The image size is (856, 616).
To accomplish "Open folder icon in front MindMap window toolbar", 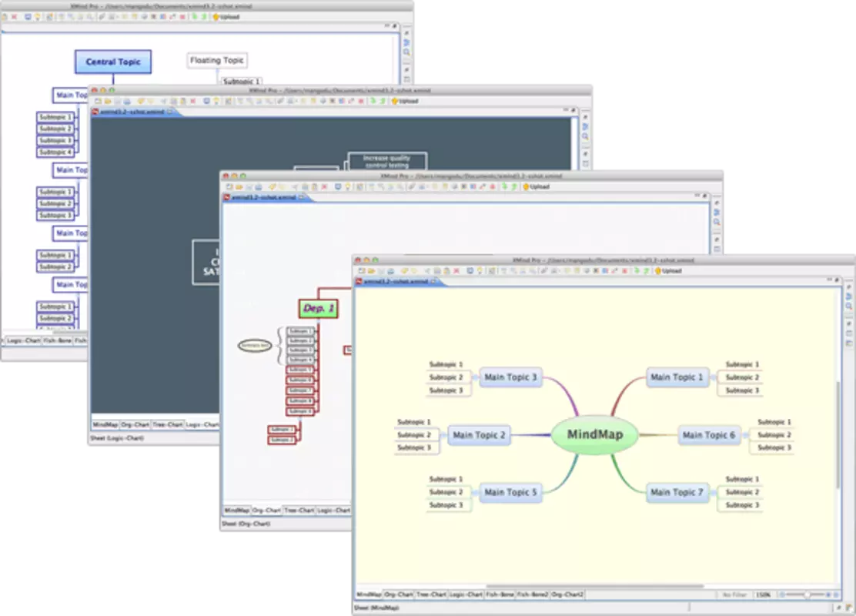I will (x=371, y=271).
